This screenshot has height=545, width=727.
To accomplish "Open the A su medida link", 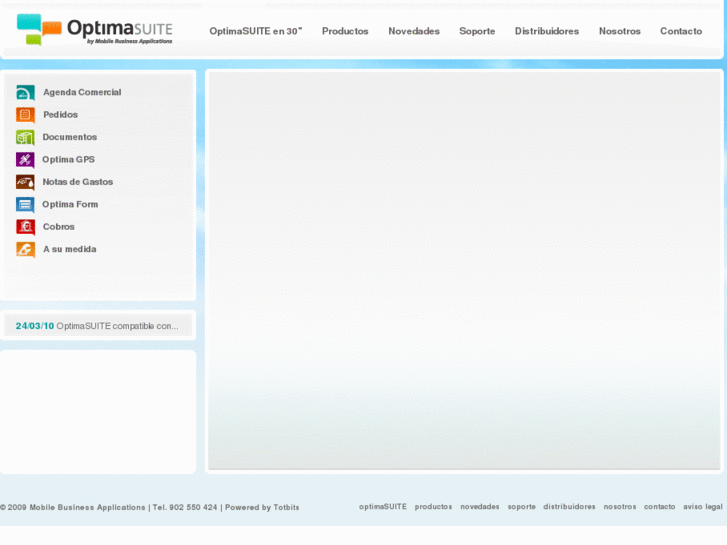I will (x=70, y=249).
